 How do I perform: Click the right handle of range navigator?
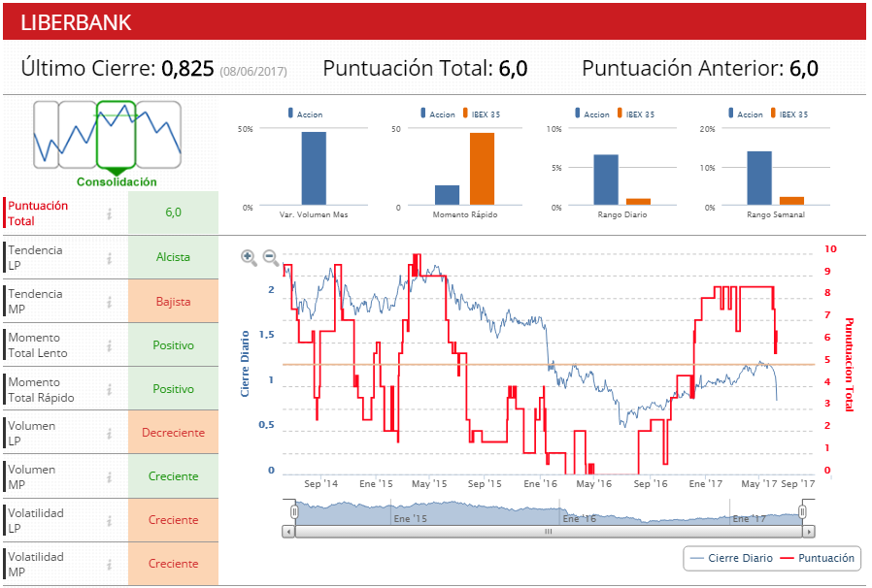(x=802, y=511)
